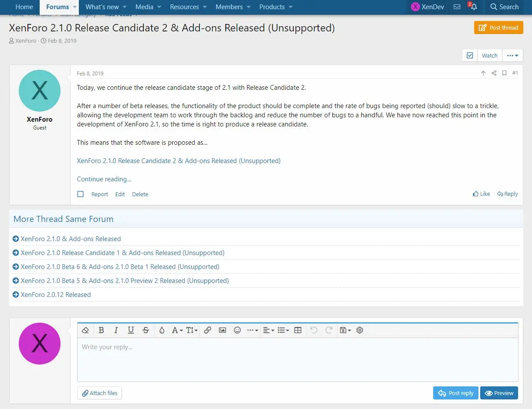
Task: Open the text alignment dropdown
Action: [x=269, y=331]
